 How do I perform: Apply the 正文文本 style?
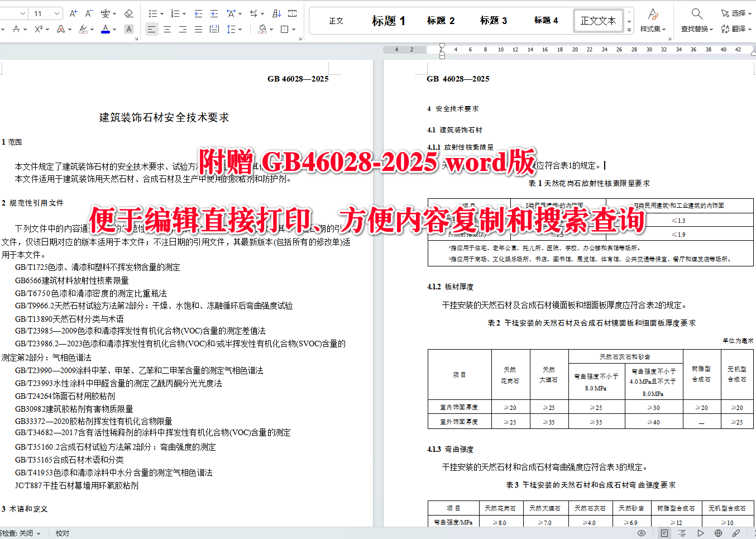click(x=598, y=21)
